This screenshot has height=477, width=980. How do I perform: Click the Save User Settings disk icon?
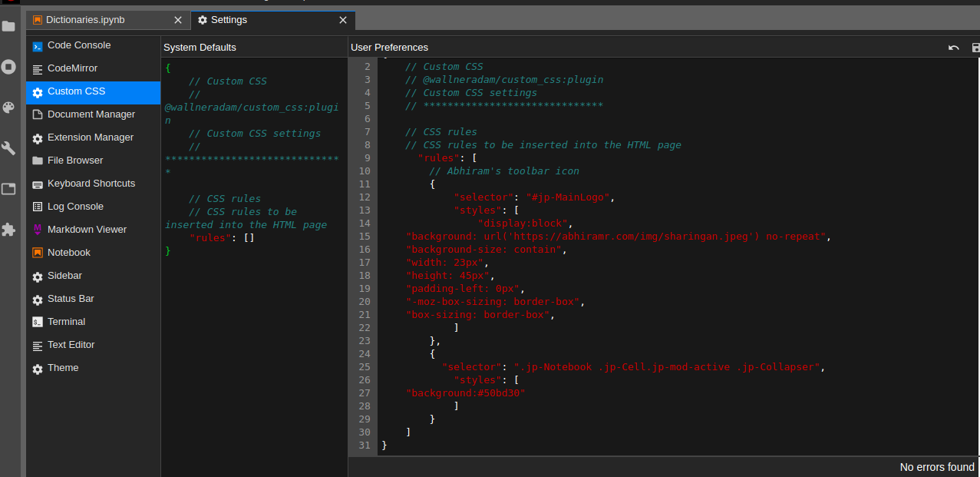pos(975,48)
